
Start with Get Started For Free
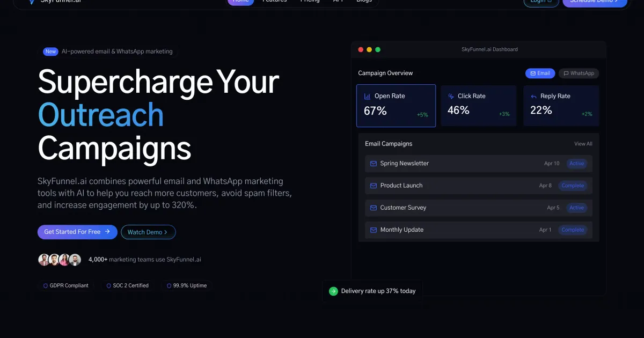click(77, 232)
